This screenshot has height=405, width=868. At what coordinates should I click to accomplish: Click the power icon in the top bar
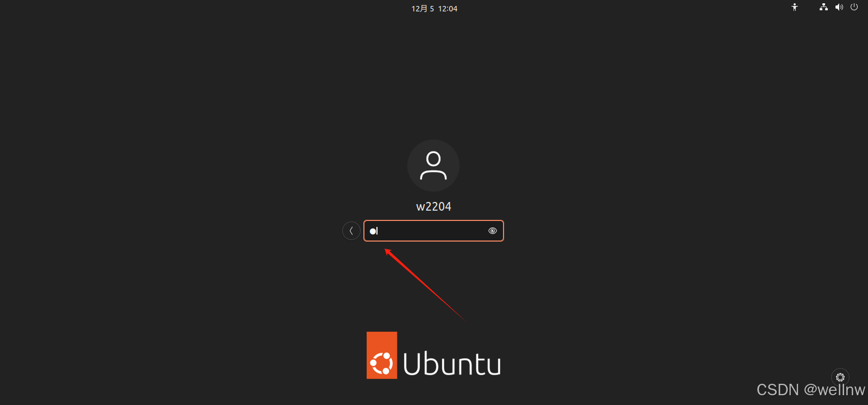click(x=854, y=8)
